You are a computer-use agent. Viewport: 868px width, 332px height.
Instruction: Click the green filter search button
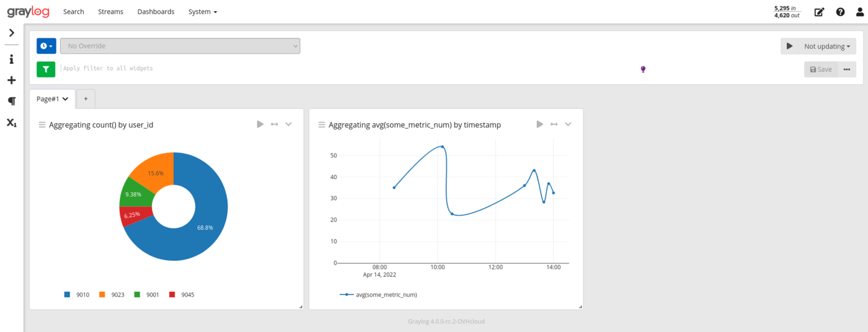point(46,69)
